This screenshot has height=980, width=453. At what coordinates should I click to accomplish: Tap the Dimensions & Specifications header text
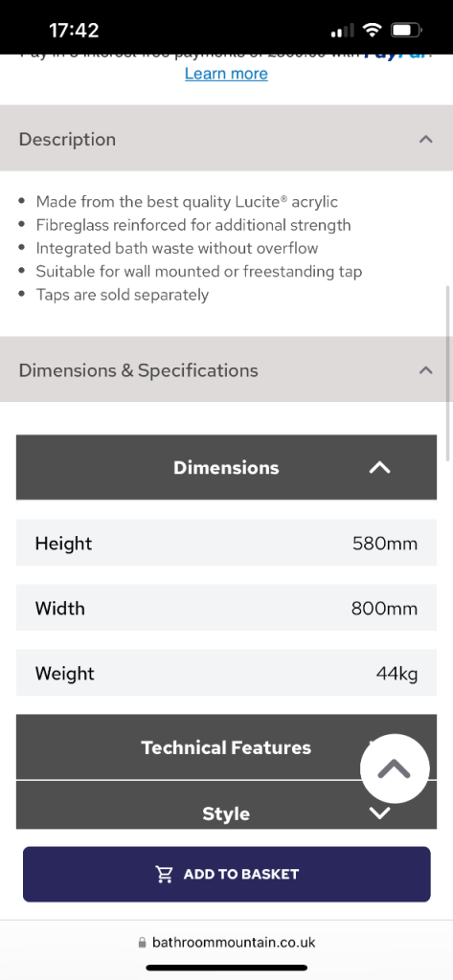(138, 370)
